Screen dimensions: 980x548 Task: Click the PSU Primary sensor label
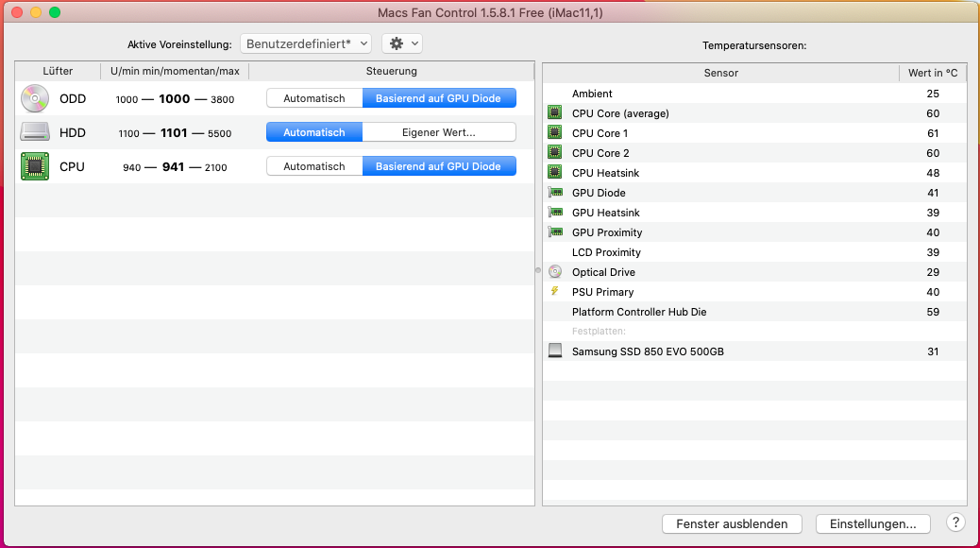[x=602, y=292]
